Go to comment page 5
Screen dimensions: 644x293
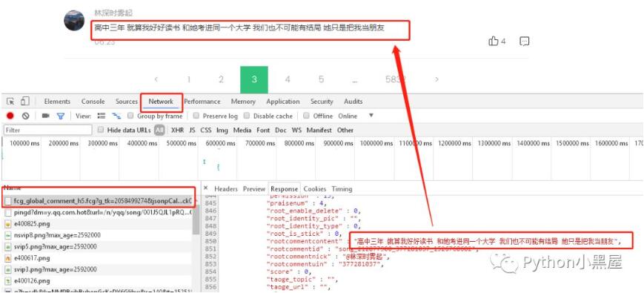pos(321,79)
